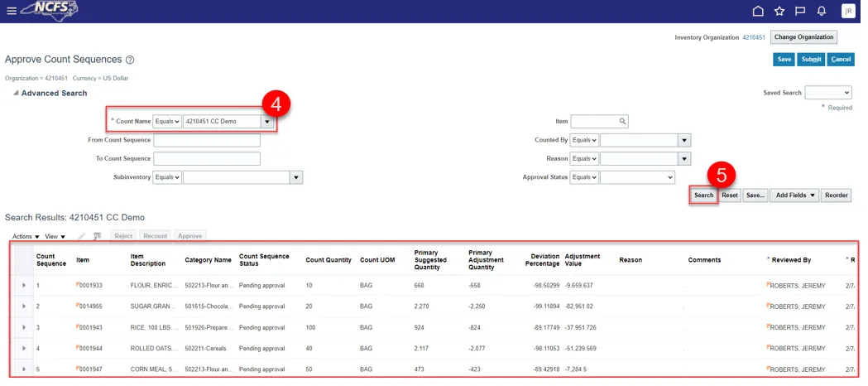Click the Change Organization button
The image size is (868, 386).
(803, 37)
